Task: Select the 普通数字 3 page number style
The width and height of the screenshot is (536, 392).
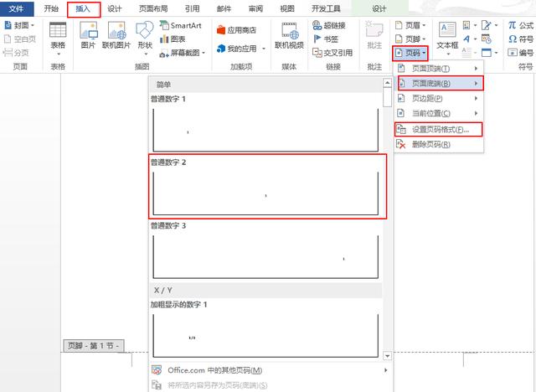Action: tap(266, 250)
